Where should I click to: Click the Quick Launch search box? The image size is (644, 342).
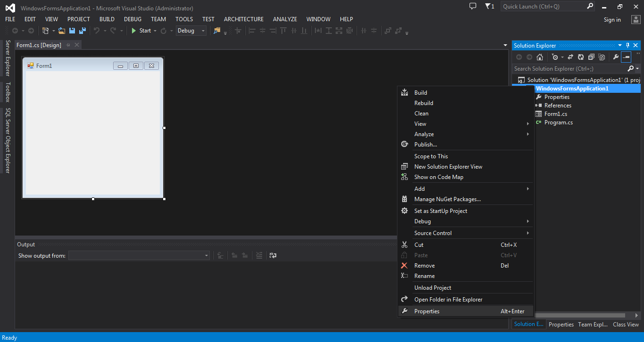pyautogui.click(x=548, y=7)
